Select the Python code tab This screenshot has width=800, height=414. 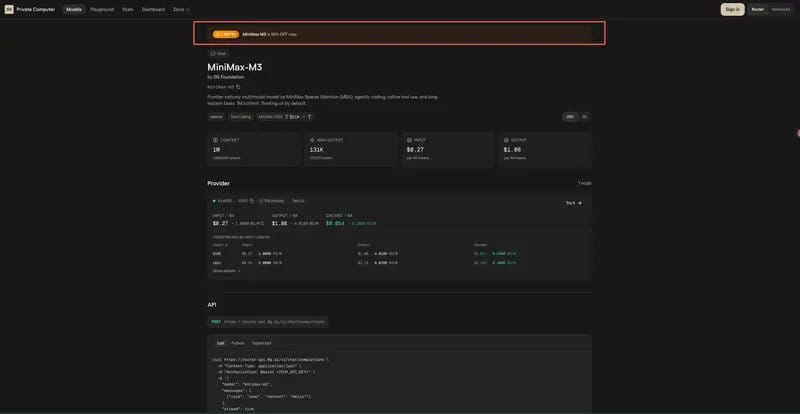238,343
